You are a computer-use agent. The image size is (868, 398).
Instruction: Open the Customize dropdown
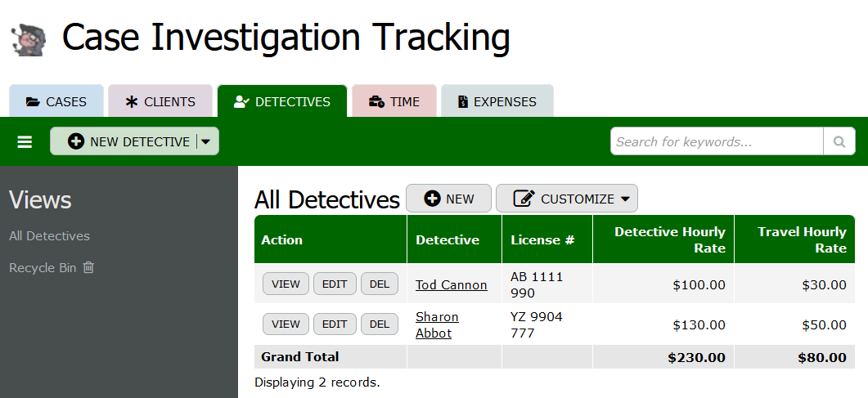[x=566, y=199]
